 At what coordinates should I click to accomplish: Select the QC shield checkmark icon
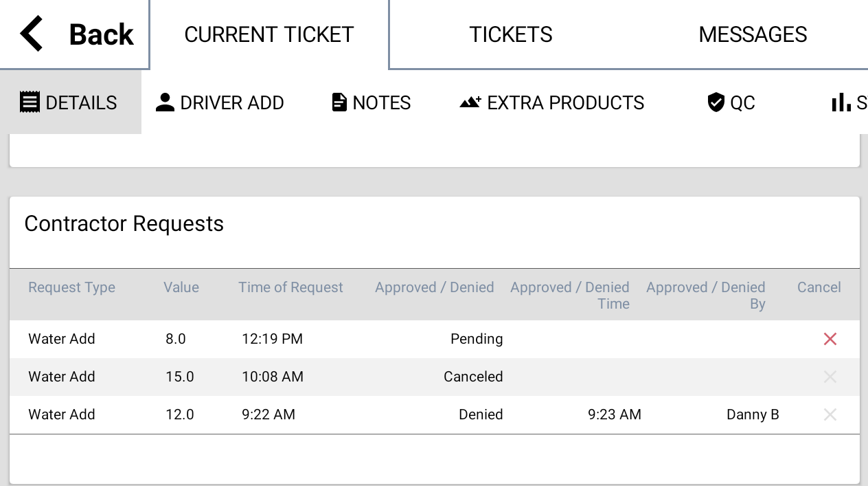716,102
